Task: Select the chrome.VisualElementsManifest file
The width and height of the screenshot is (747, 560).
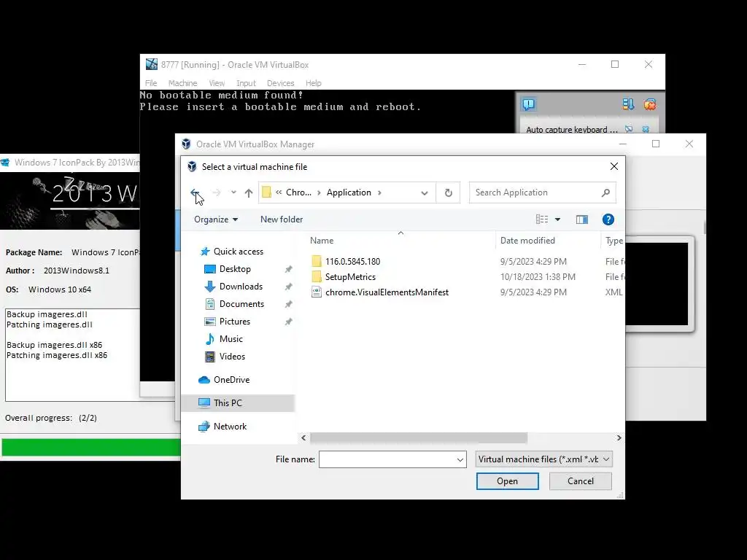Action: (x=387, y=292)
